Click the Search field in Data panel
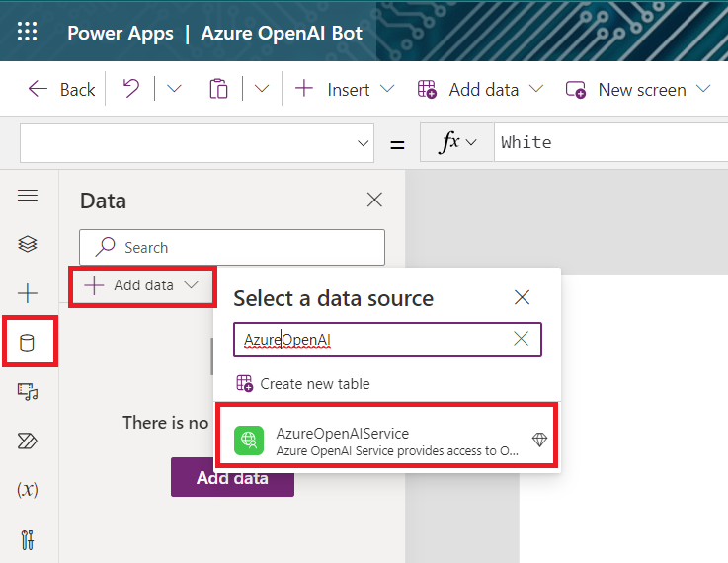 232,248
